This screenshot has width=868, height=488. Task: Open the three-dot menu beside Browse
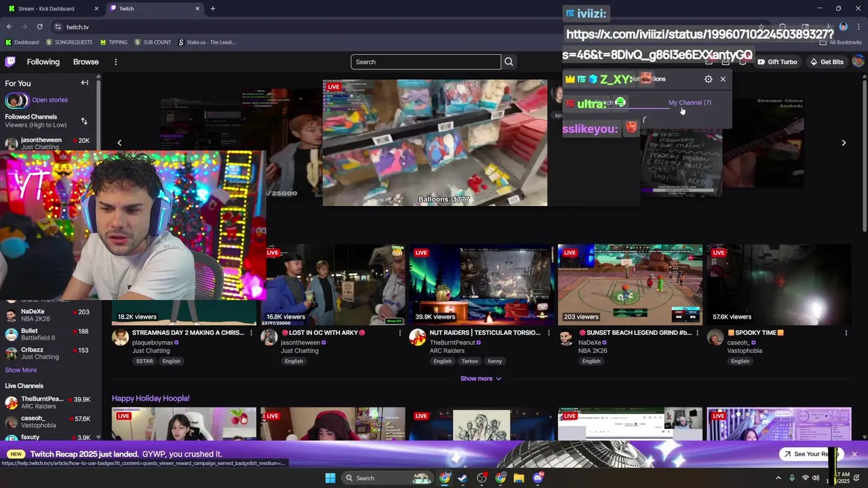click(115, 62)
